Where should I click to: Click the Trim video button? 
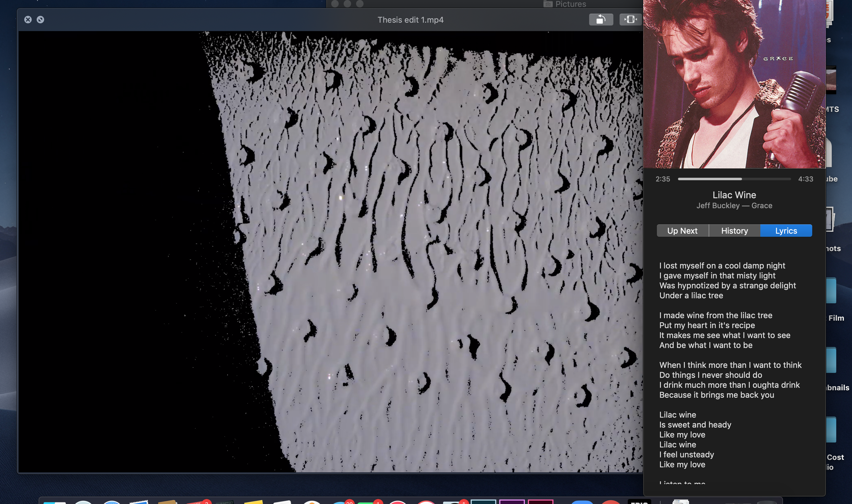pyautogui.click(x=630, y=20)
